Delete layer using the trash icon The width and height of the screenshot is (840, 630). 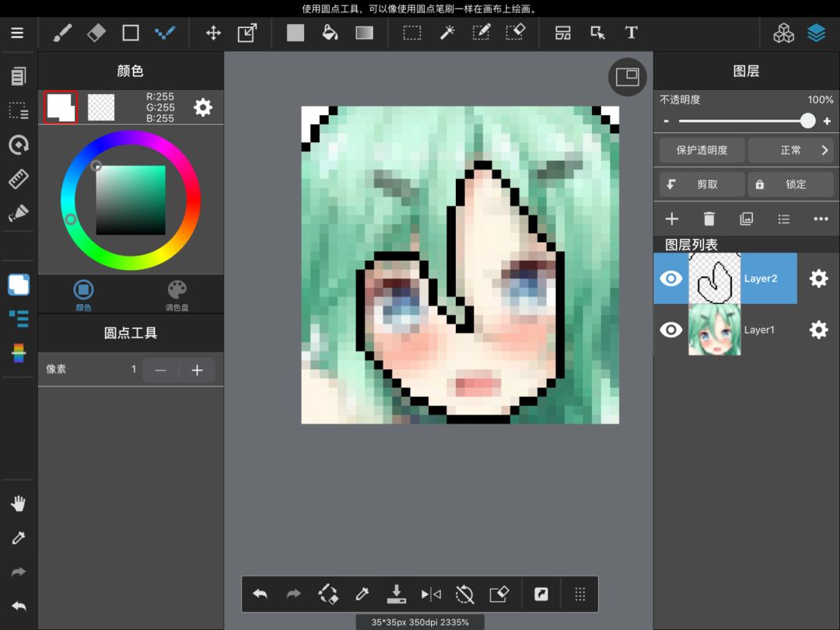click(x=709, y=219)
